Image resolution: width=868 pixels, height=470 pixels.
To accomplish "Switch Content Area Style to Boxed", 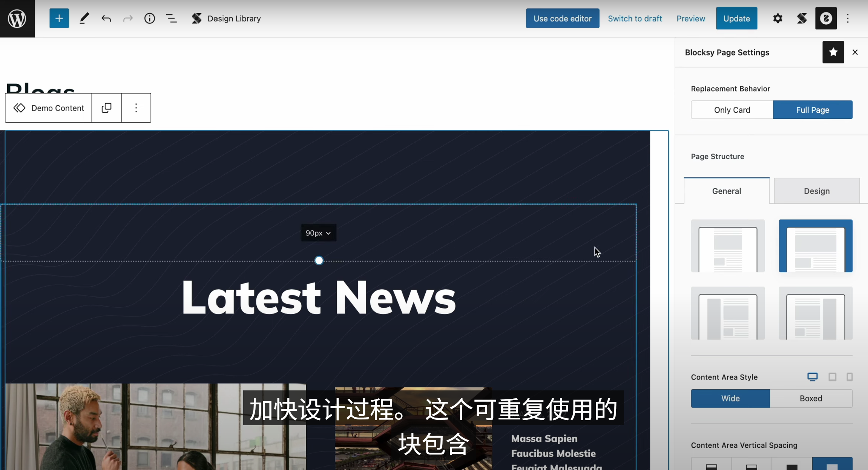I will click(x=811, y=398).
